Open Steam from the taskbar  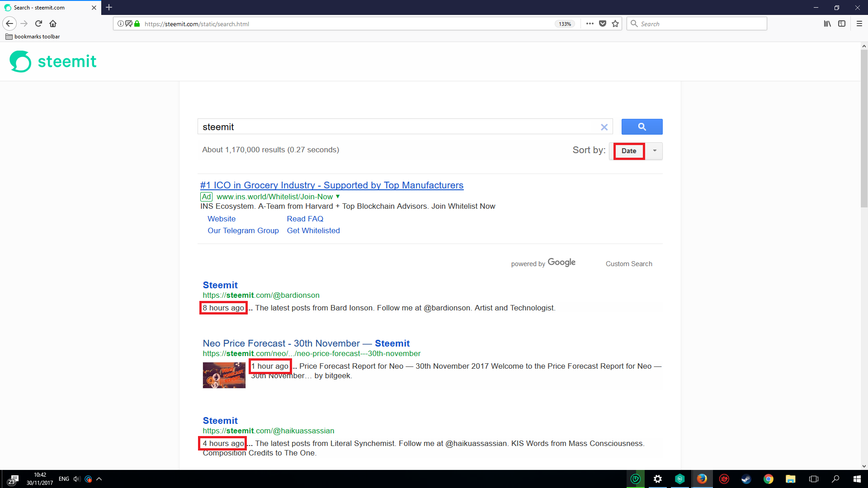746,479
